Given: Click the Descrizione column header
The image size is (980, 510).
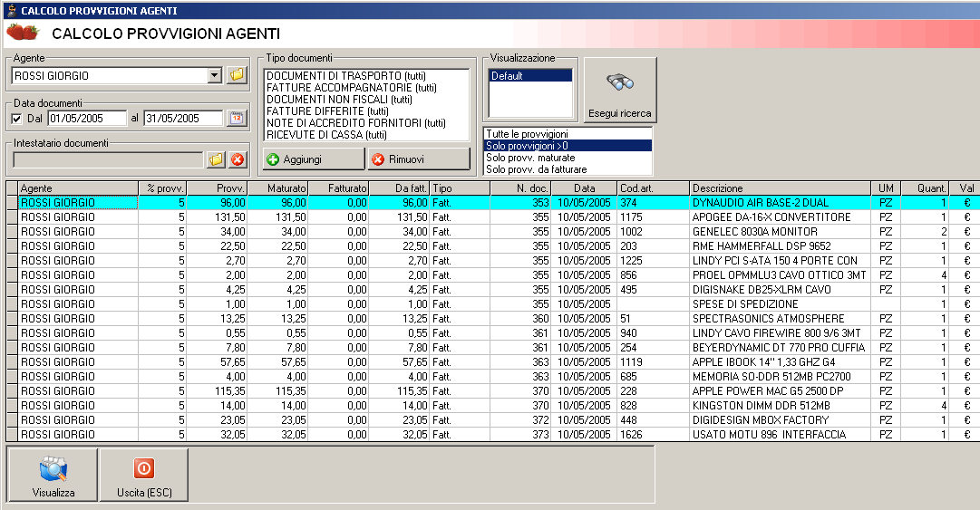Looking at the screenshot, I should tap(780, 188).
